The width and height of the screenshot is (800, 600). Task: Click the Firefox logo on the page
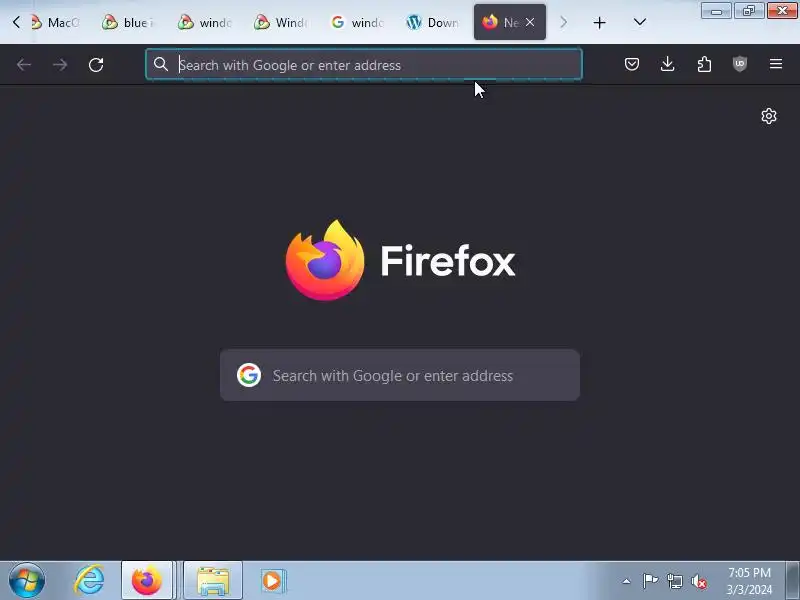[x=325, y=260]
